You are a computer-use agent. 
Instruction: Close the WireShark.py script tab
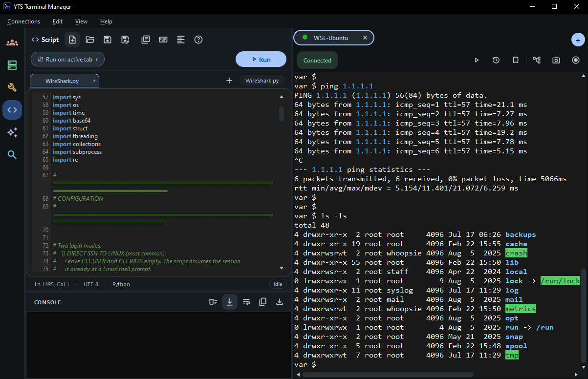tap(94, 81)
